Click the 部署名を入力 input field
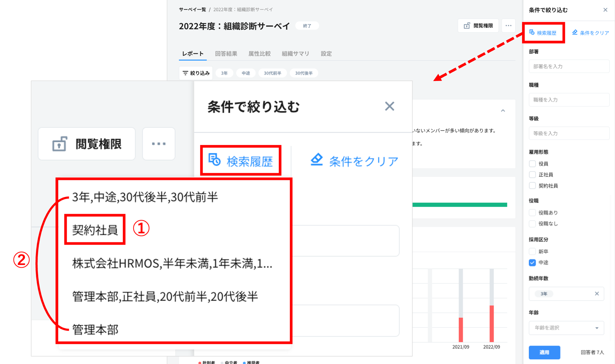The height and width of the screenshot is (364, 615). (x=569, y=66)
